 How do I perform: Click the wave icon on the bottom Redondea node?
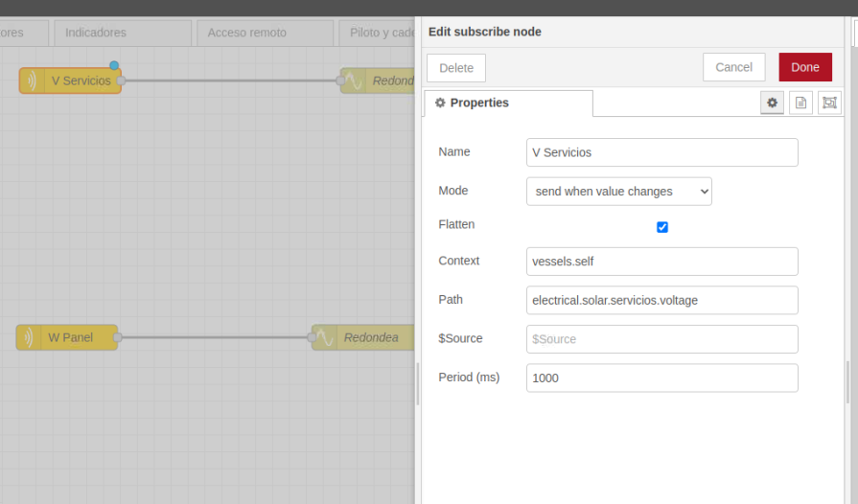[325, 337]
